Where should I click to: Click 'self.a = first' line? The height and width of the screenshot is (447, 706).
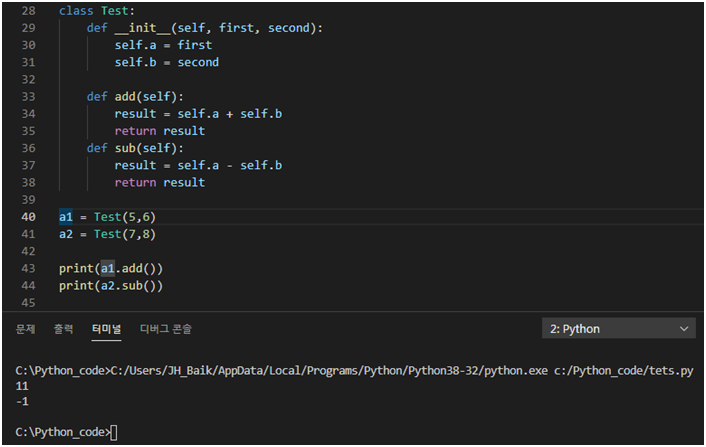163,45
